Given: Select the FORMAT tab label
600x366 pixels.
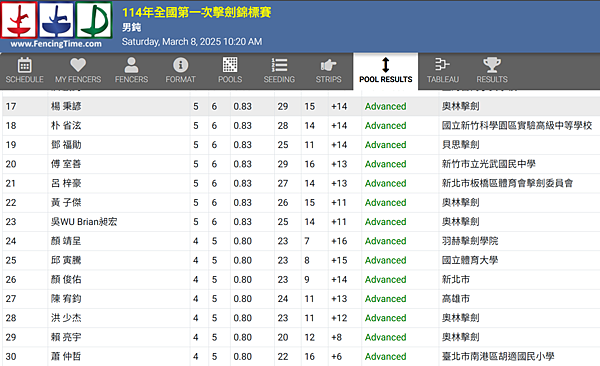Looking at the screenshot, I should [x=180, y=79].
